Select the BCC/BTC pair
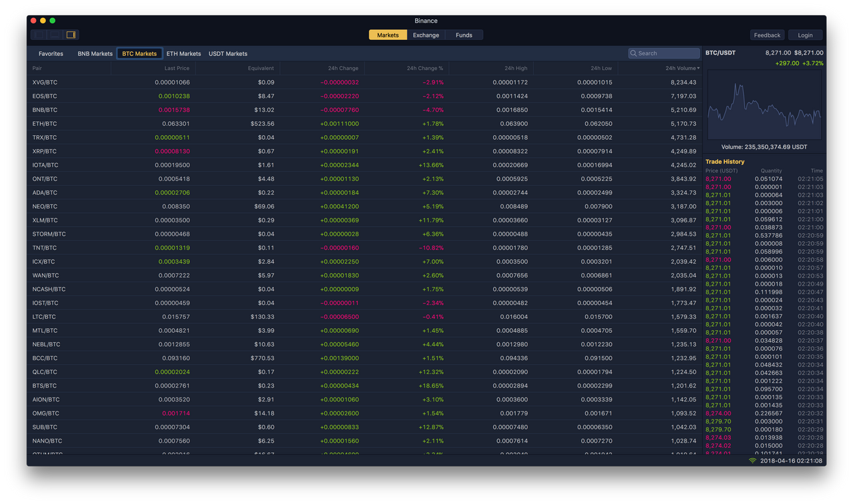Image resolution: width=853 pixels, height=504 pixels. pos(365,358)
